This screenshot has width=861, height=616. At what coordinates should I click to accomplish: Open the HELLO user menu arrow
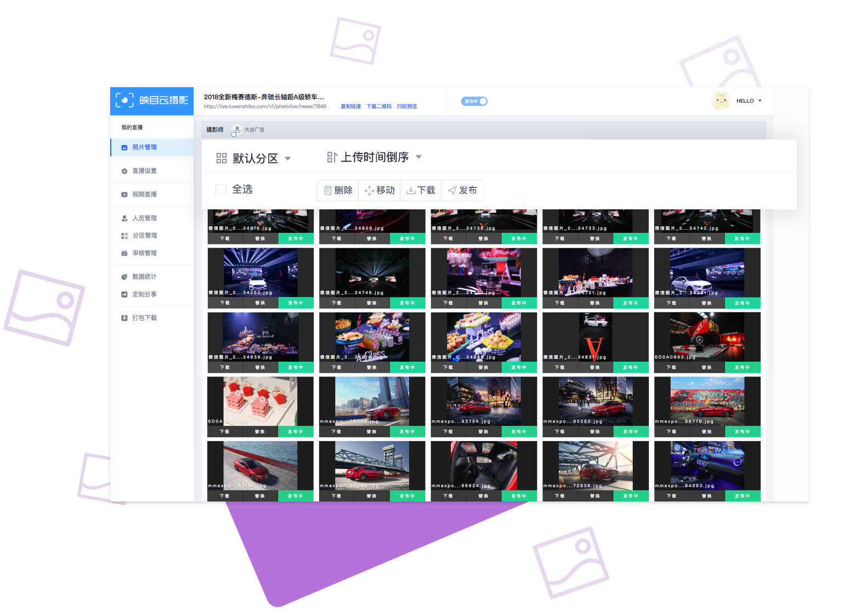760,101
